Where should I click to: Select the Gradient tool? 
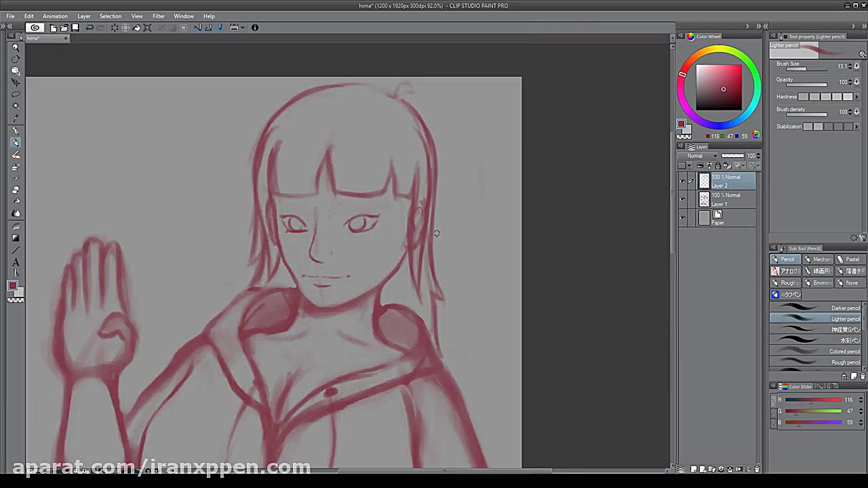click(x=16, y=238)
